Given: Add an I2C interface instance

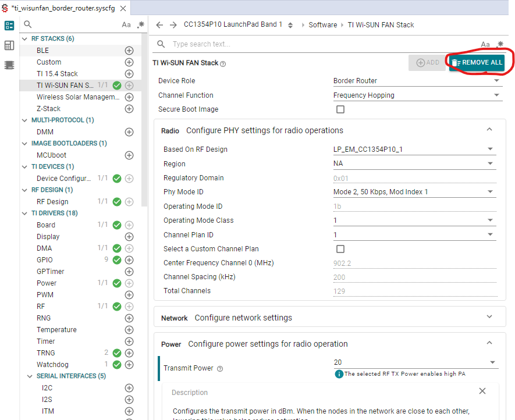Looking at the screenshot, I should pyautogui.click(x=129, y=388).
